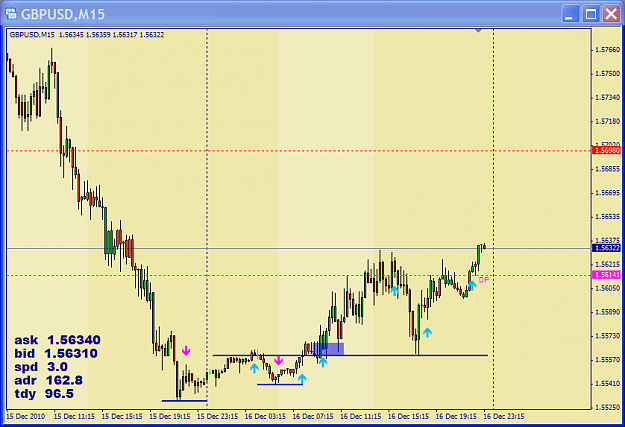Click the 15 Dec 2010 time axis label

click(26, 416)
